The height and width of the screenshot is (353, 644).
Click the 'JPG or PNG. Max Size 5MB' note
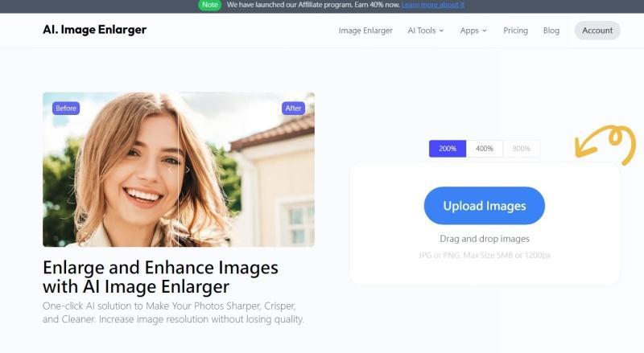pos(485,256)
